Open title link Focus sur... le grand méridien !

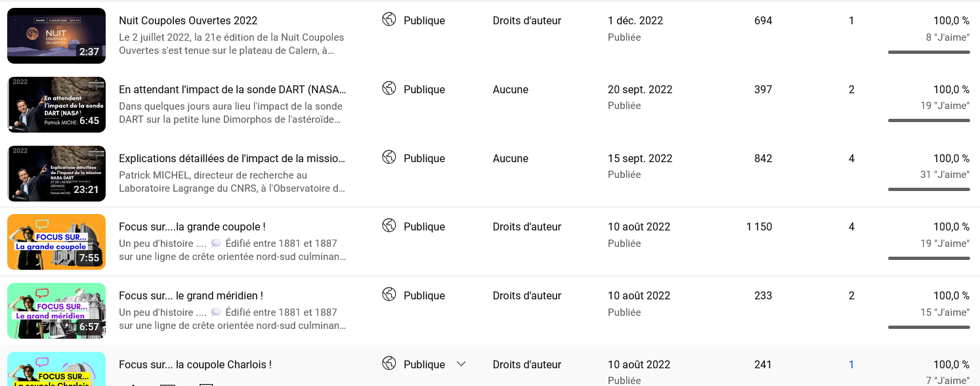pyautogui.click(x=191, y=296)
